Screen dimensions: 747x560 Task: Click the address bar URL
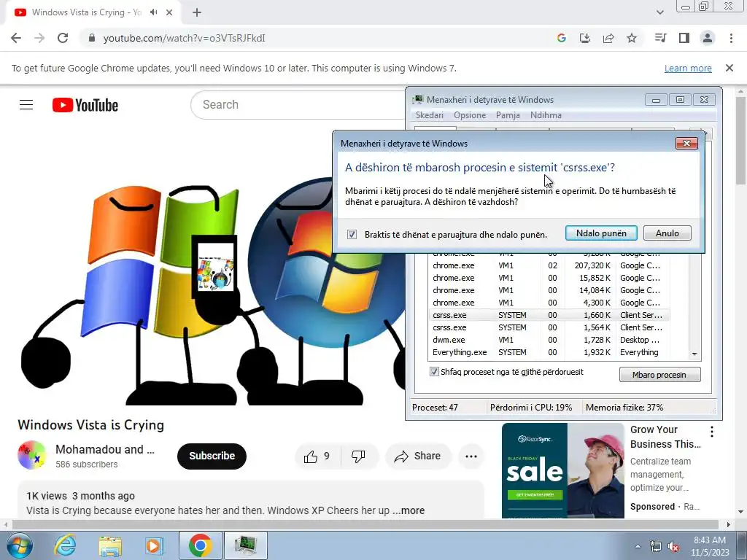(184, 38)
